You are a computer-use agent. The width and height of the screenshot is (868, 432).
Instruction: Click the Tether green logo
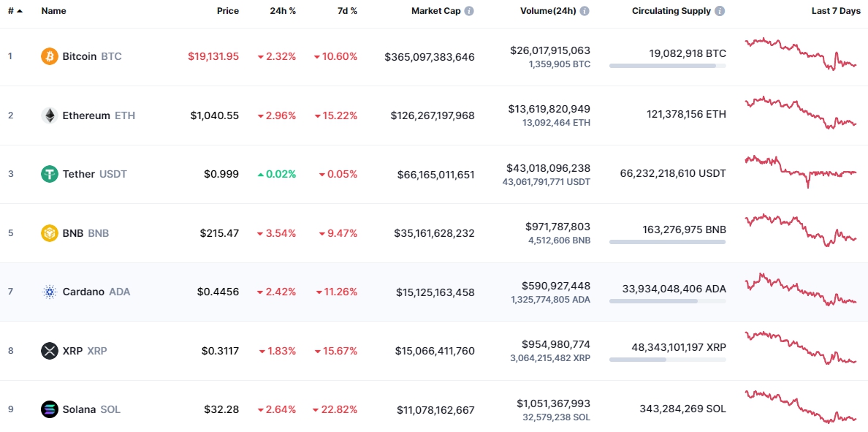point(49,174)
